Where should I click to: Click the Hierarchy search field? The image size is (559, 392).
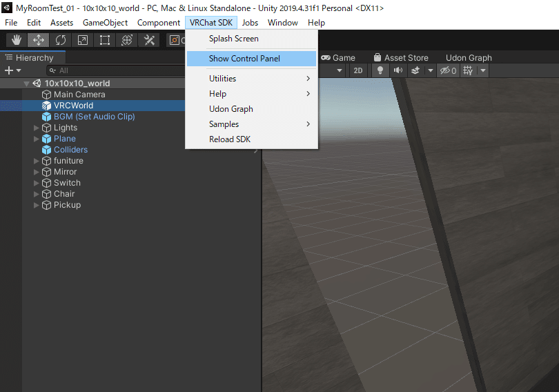(x=116, y=70)
